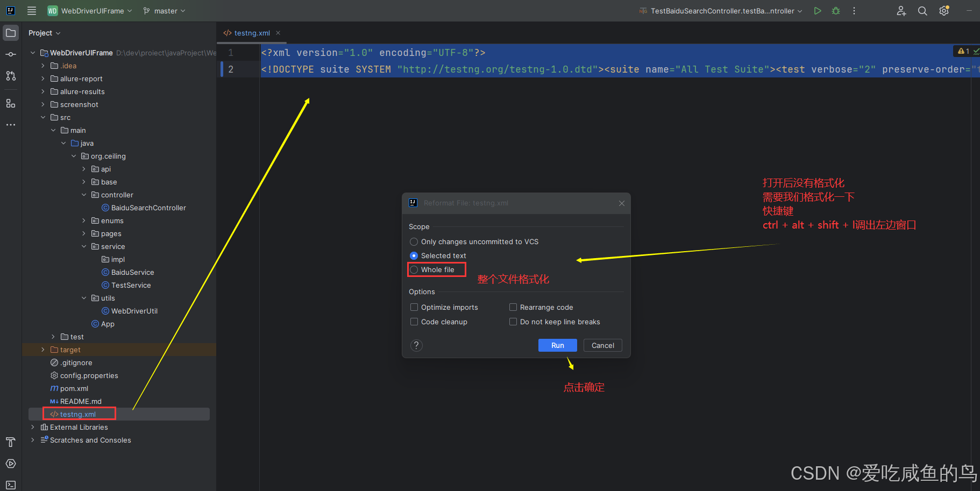The height and width of the screenshot is (491, 980).
Task: Select the screenshot folder
Action: pyautogui.click(x=74, y=104)
